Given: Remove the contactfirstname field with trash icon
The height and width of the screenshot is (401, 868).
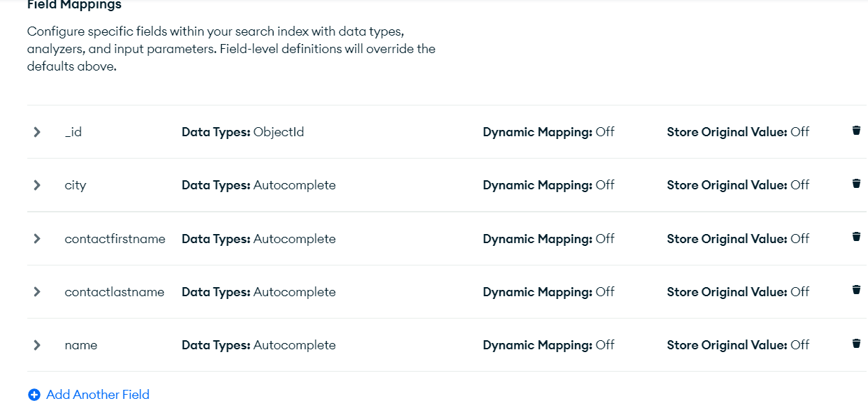Looking at the screenshot, I should [x=856, y=237].
